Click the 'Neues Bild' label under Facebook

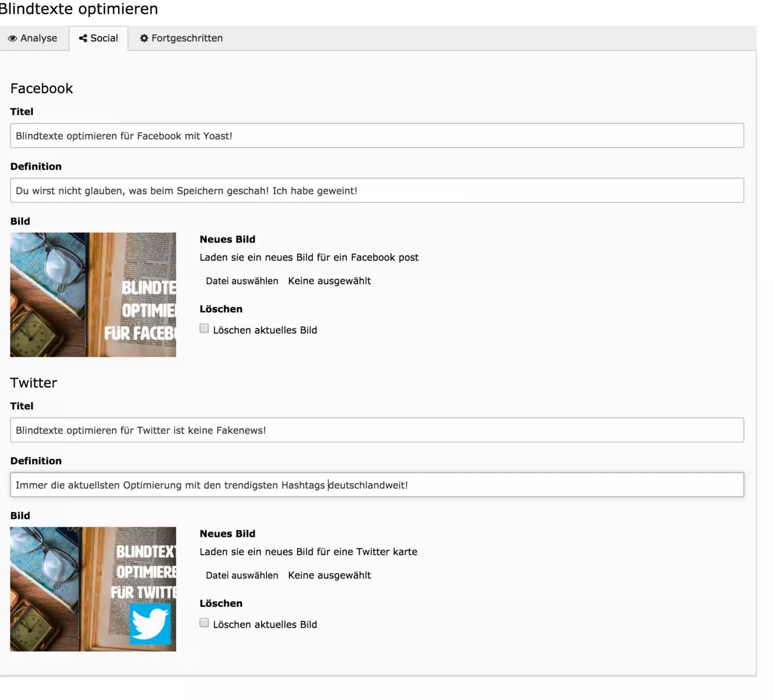(x=227, y=239)
